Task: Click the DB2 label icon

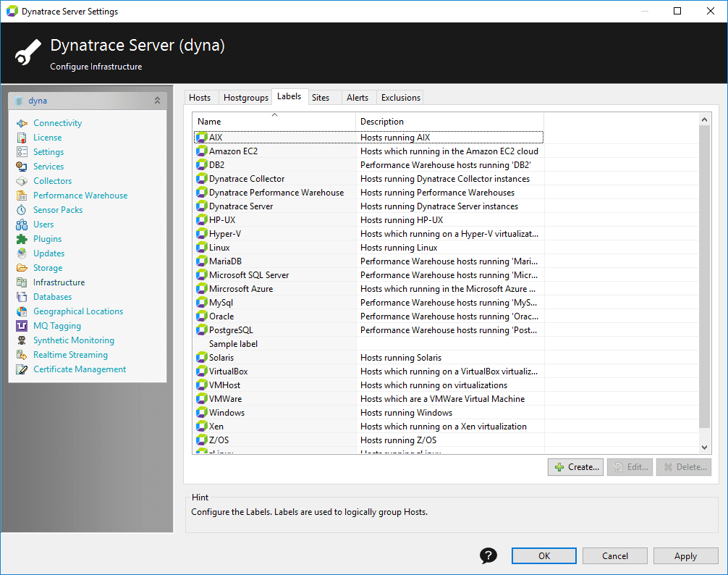Action: (201, 165)
